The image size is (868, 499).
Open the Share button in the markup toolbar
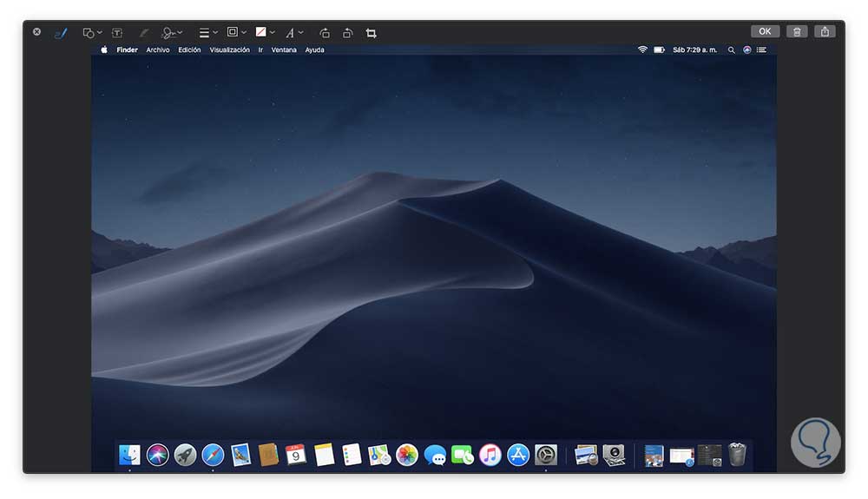coord(825,31)
